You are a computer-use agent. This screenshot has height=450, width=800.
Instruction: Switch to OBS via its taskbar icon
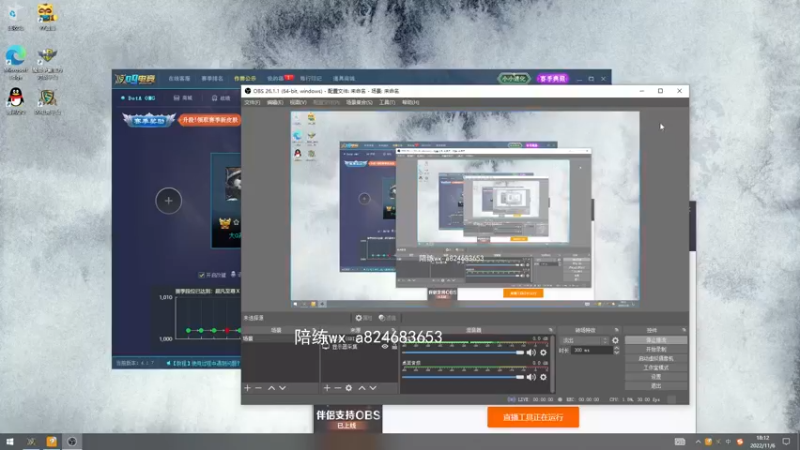72,441
